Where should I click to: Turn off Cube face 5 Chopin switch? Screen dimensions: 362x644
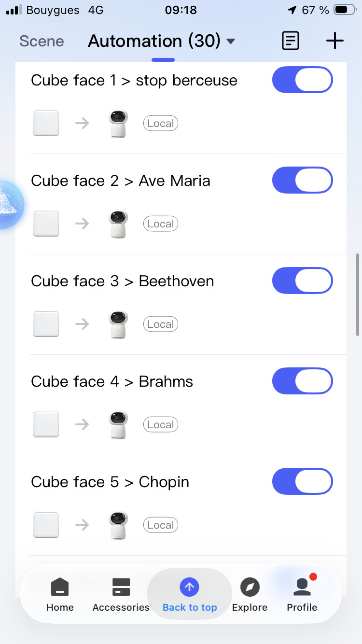[x=302, y=482]
